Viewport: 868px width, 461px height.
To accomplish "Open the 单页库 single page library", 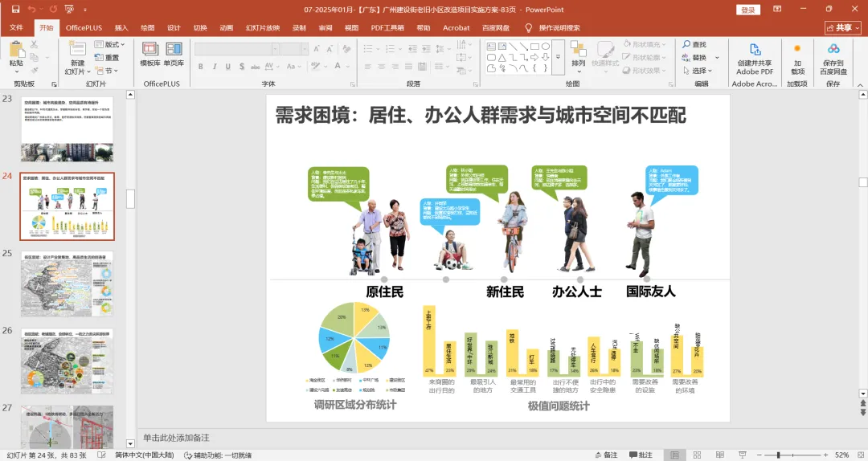I will point(174,55).
